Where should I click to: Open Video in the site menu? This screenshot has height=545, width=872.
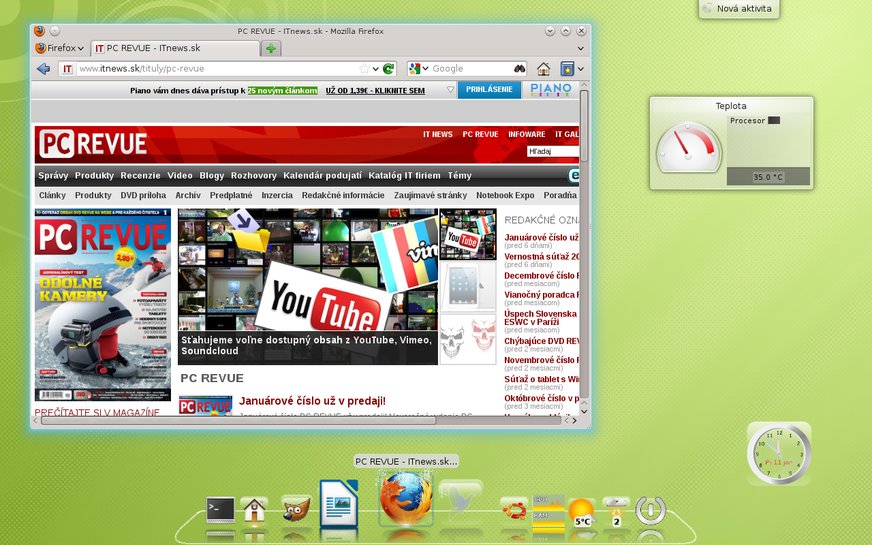(x=180, y=176)
